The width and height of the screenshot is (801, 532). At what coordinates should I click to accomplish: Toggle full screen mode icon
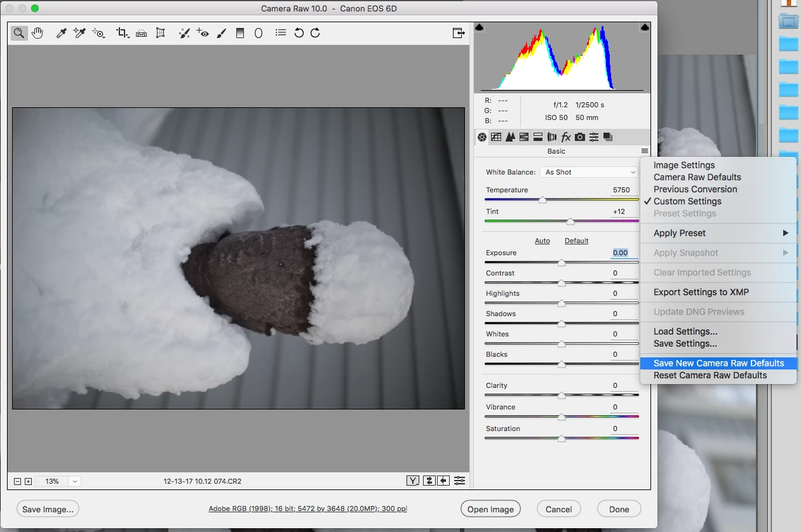(x=458, y=33)
